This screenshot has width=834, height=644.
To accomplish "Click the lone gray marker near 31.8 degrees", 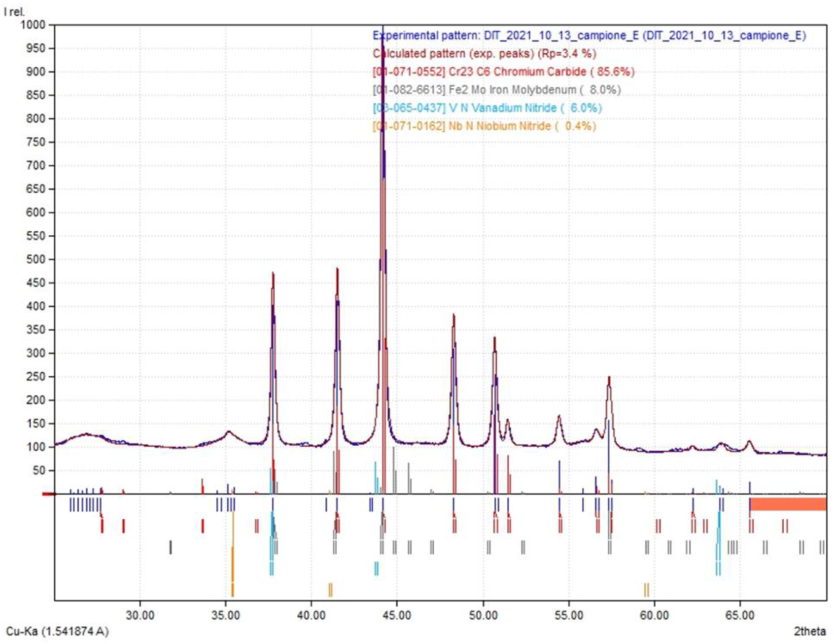I will [x=171, y=547].
